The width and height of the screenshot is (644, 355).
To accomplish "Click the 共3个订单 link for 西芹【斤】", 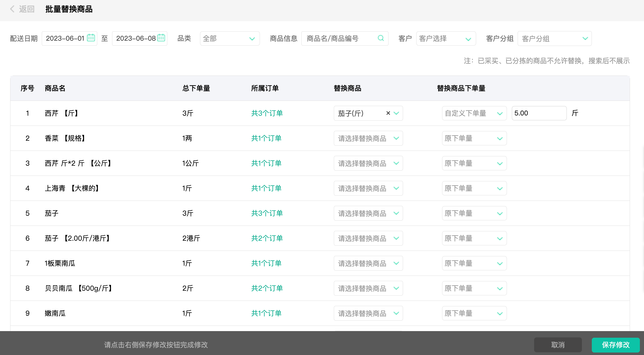I will click(x=267, y=113).
